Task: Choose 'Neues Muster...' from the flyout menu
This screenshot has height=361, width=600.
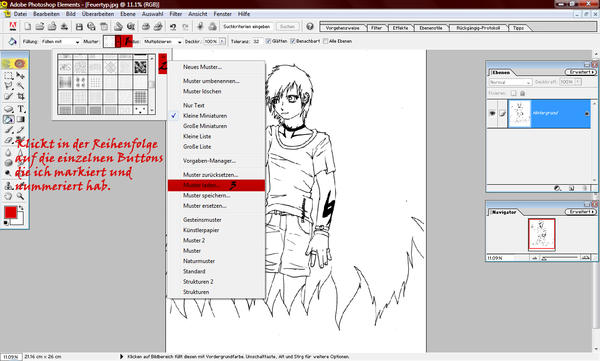Action: tap(216, 67)
